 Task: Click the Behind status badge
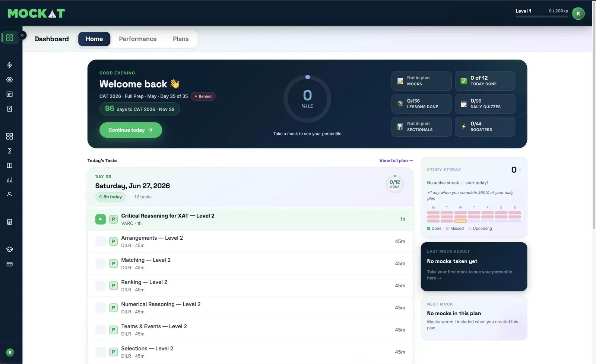coord(203,96)
